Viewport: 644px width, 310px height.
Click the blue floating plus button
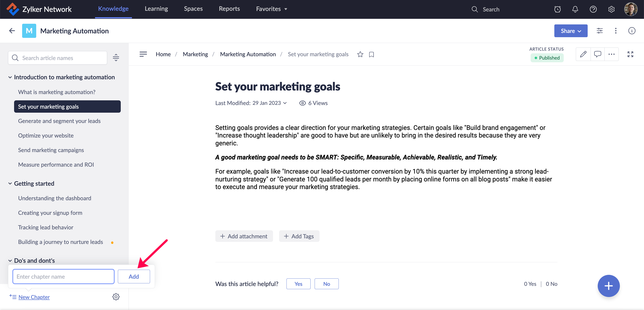pos(608,286)
